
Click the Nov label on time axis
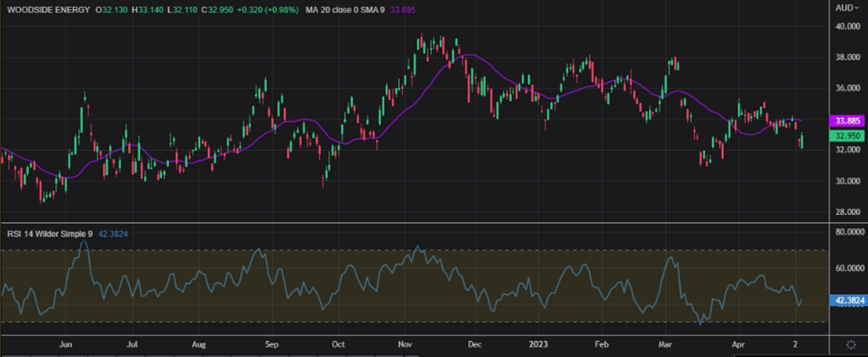(404, 343)
